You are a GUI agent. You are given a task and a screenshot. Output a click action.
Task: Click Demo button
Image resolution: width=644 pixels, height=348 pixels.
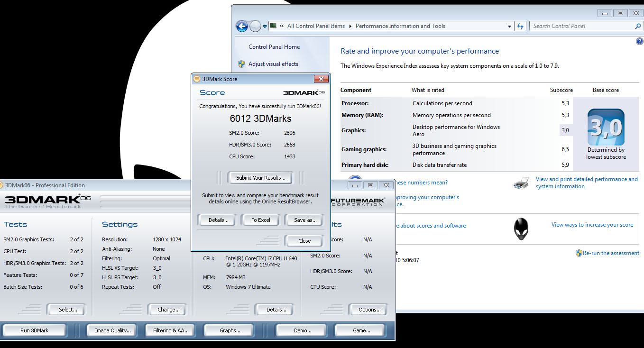303,330
